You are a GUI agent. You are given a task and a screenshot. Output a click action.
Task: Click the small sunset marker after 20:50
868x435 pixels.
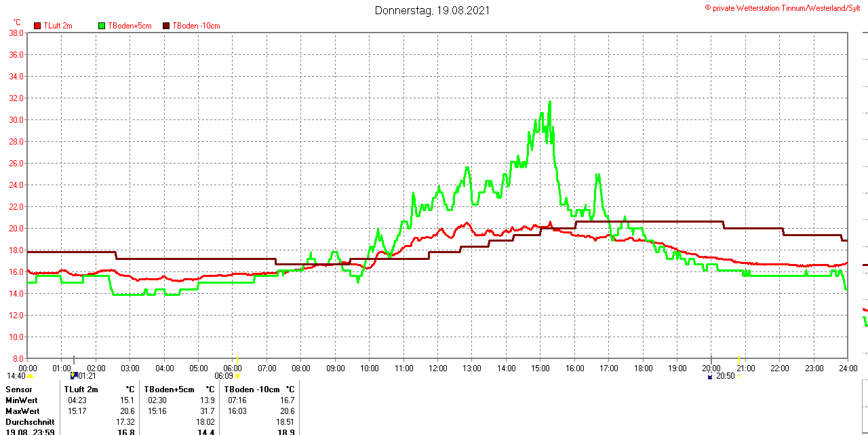[x=739, y=376]
